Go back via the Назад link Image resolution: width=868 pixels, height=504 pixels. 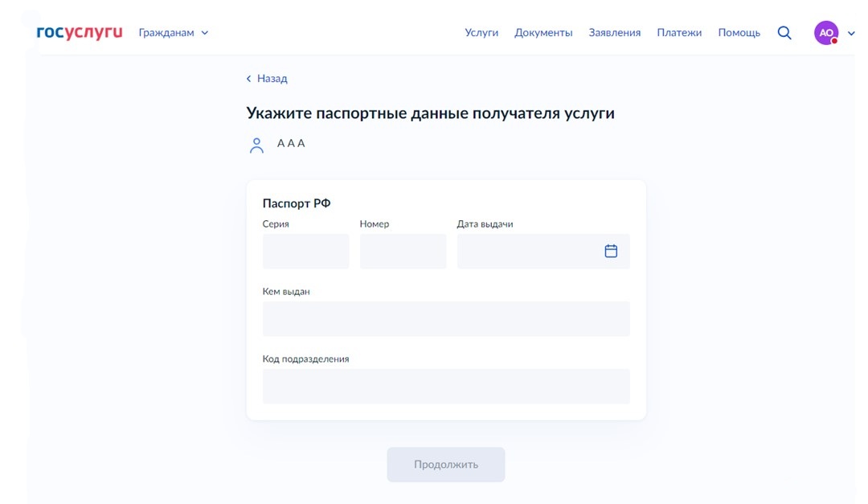[267, 79]
